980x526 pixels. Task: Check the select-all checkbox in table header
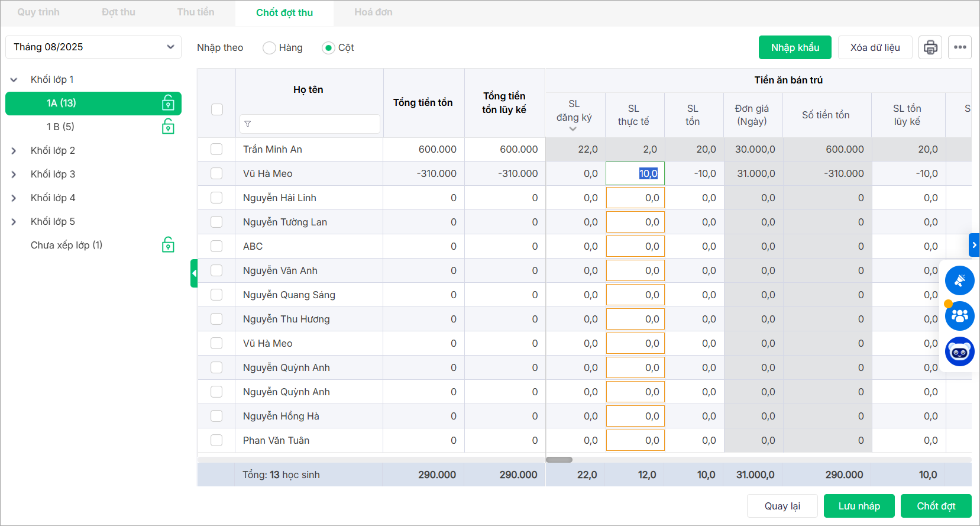(x=217, y=109)
